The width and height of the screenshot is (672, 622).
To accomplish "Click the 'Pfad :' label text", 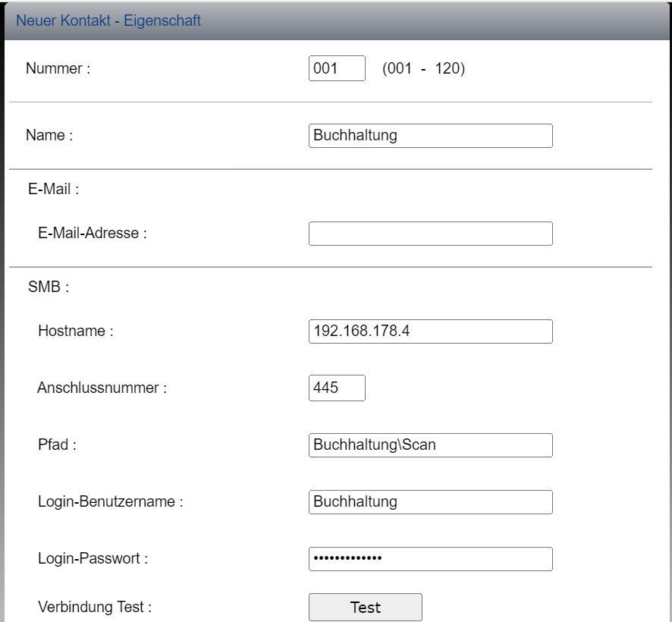I will [57, 445].
